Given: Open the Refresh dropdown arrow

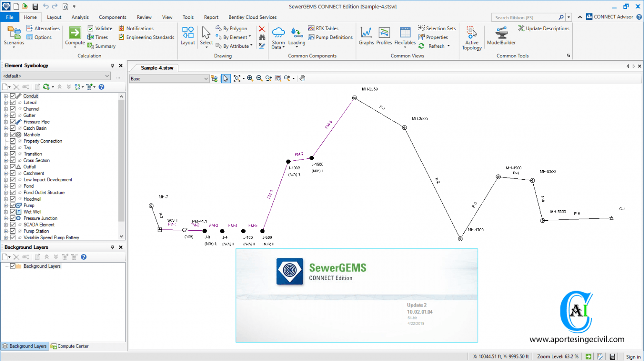Looking at the screenshot, I should pos(448,46).
